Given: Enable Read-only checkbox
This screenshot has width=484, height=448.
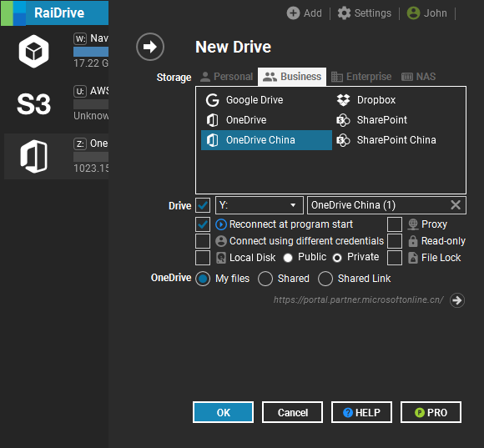Looking at the screenshot, I should (395, 241).
